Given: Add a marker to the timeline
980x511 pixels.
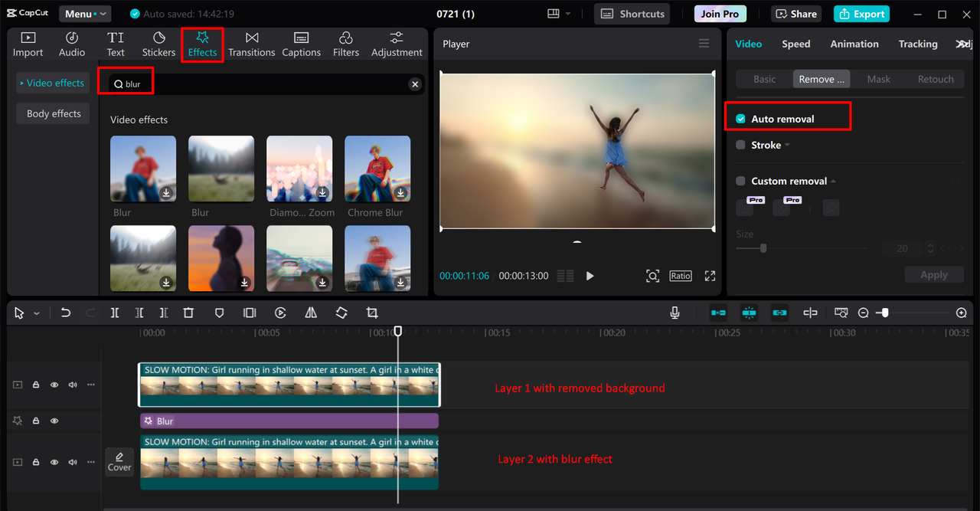Looking at the screenshot, I should pos(219,313).
